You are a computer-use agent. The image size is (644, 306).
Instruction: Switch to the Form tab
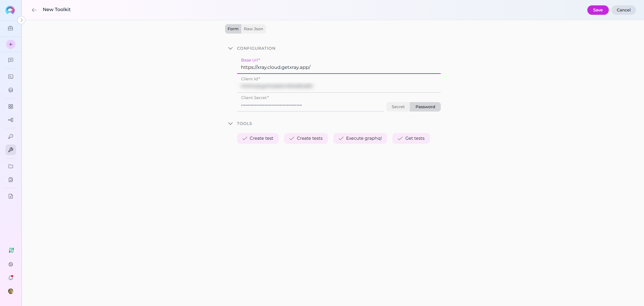tap(233, 29)
